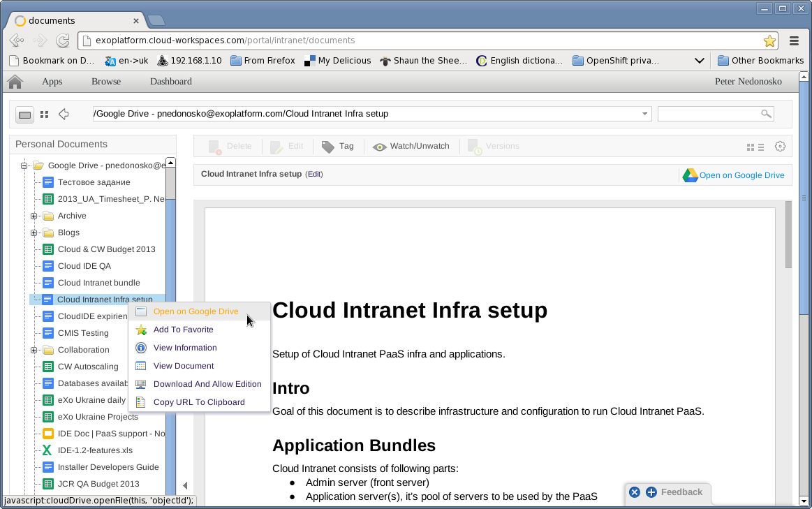Bookmark page with the star icon

pos(769,40)
